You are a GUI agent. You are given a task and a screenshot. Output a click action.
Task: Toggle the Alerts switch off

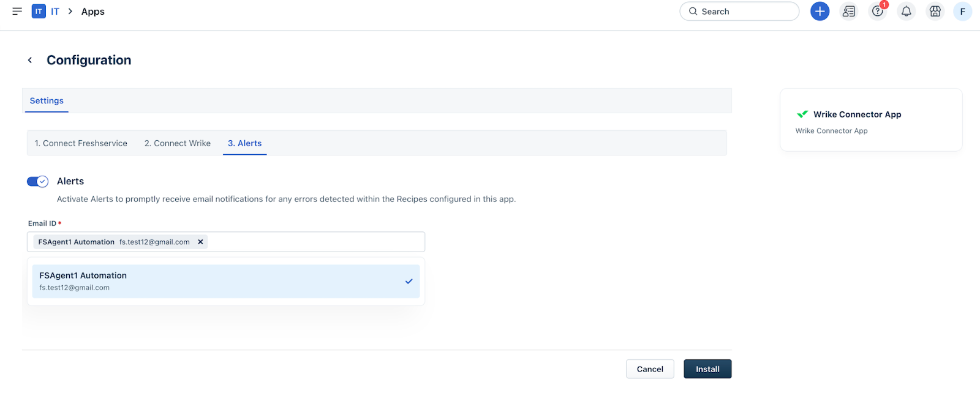[37, 181]
